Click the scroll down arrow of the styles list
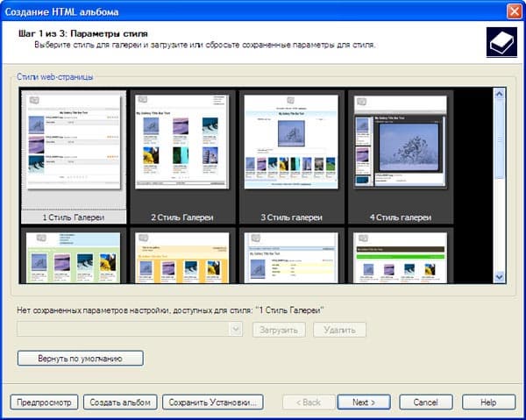This screenshot has height=420, width=526. click(x=499, y=277)
